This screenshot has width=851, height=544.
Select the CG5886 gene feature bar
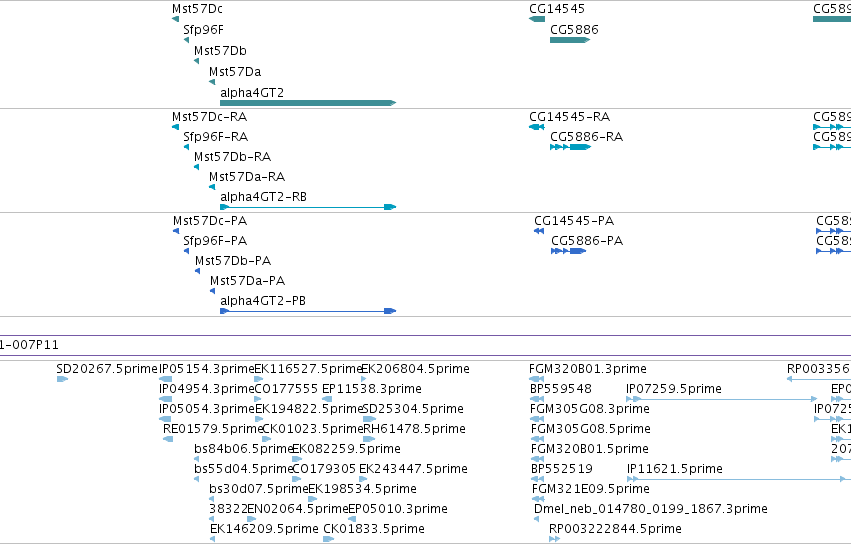[570, 40]
